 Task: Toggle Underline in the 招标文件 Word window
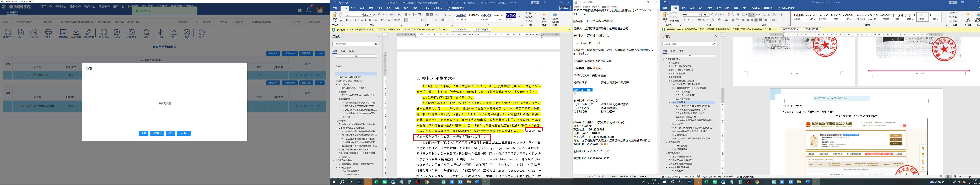tap(355, 20)
